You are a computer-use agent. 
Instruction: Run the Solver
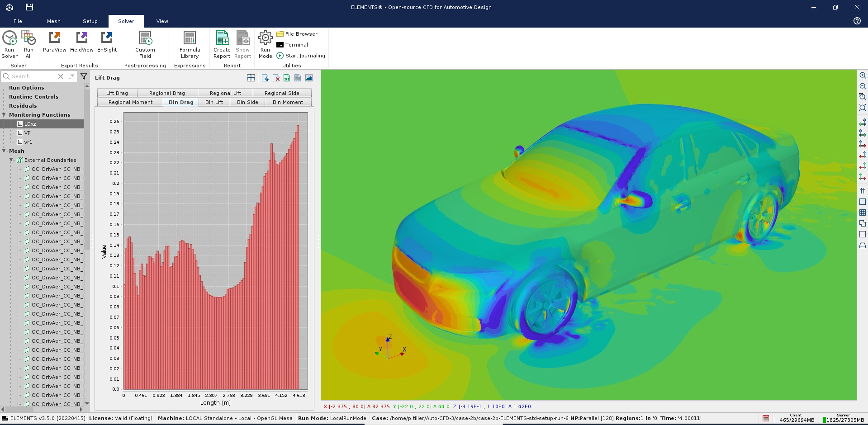click(x=9, y=44)
